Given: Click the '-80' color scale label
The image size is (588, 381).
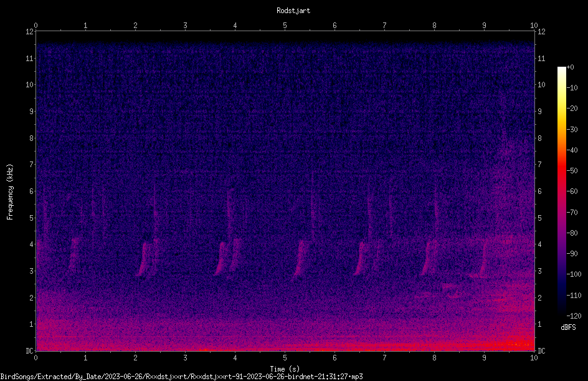Looking at the screenshot, I should pos(572,233).
